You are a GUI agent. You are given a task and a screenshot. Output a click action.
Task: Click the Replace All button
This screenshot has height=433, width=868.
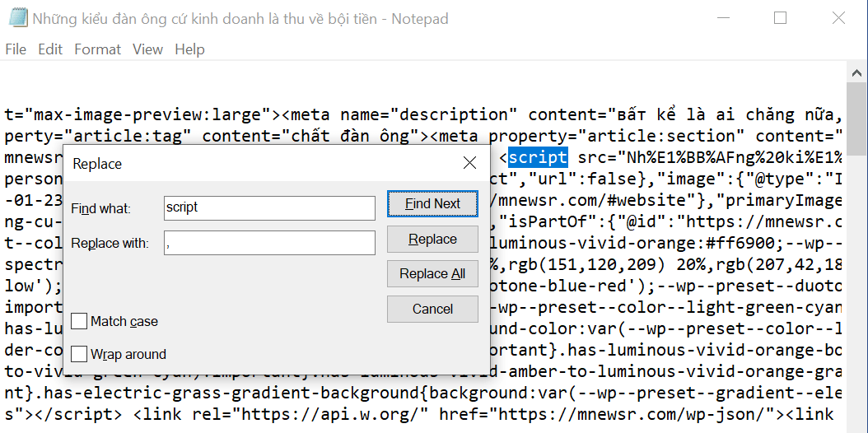pyautogui.click(x=432, y=274)
